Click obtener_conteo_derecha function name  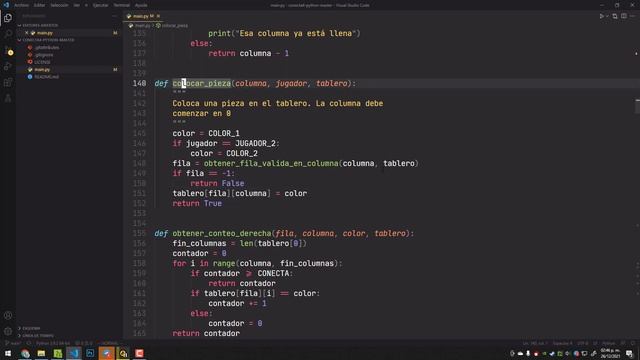222,233
